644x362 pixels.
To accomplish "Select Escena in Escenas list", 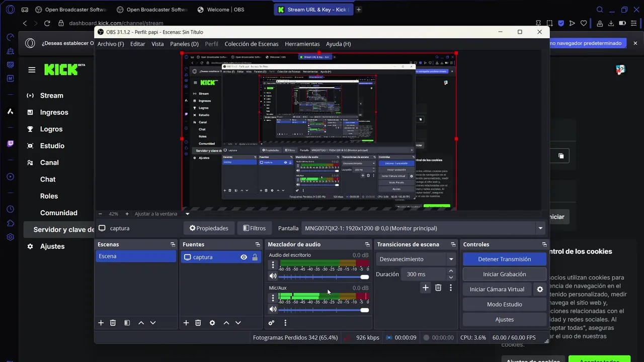I will click(x=136, y=256).
